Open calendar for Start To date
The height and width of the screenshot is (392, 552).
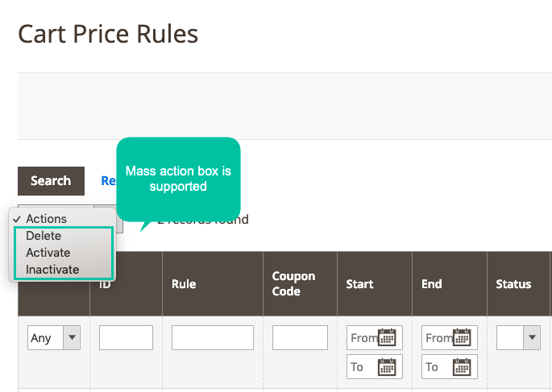(x=387, y=367)
